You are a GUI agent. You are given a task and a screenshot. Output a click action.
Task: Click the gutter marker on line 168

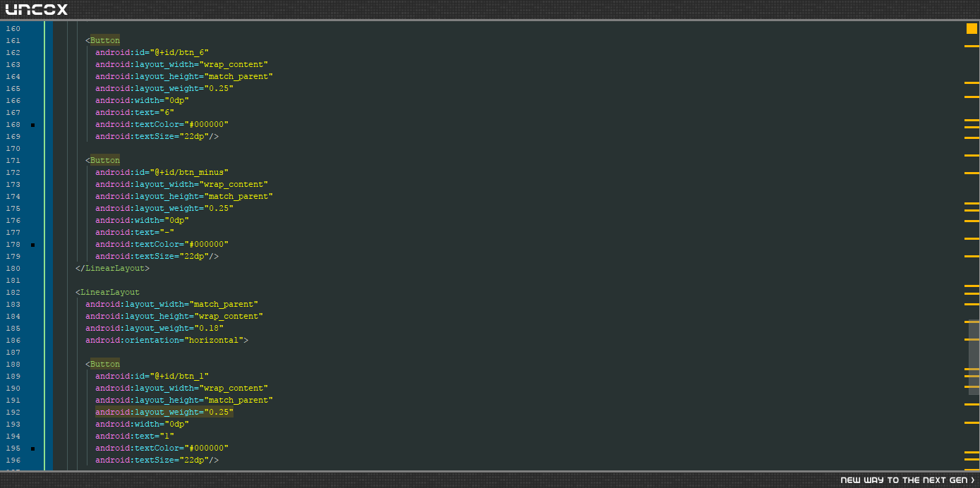point(32,125)
